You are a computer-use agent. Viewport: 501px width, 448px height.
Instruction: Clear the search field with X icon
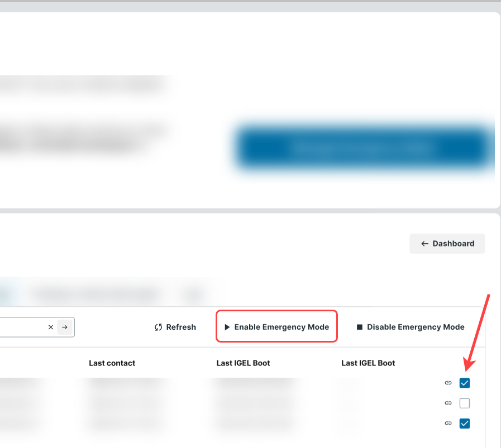(50, 327)
